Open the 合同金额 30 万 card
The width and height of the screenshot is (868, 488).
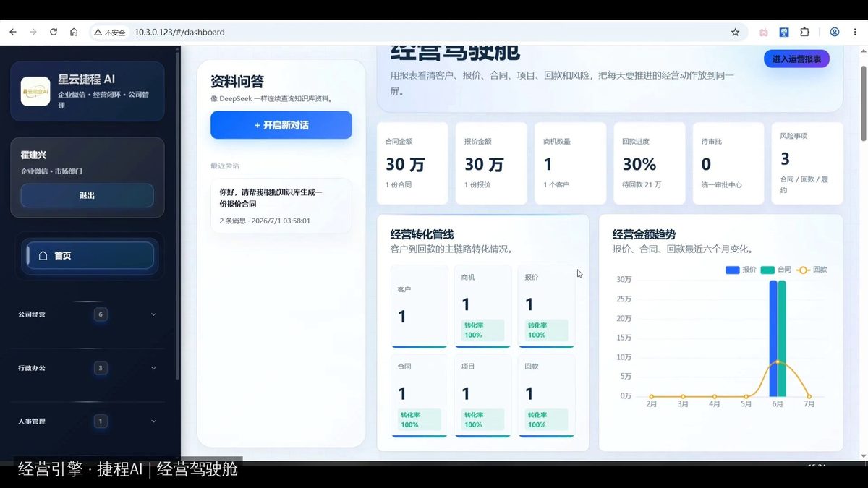tap(412, 163)
